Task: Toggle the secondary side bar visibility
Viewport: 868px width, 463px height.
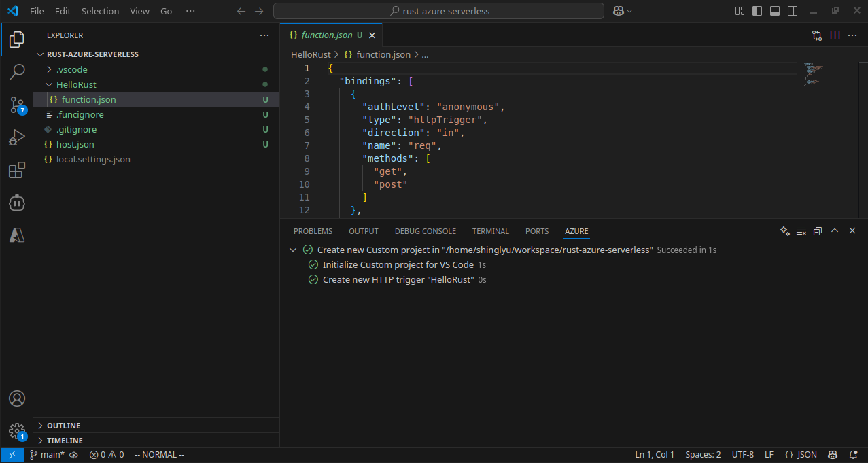Action: [x=793, y=11]
